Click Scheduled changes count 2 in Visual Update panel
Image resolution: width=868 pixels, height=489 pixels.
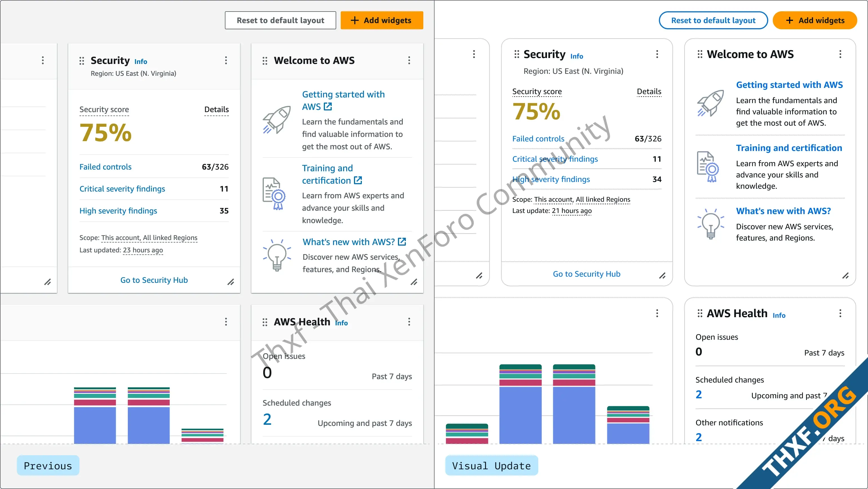point(699,394)
